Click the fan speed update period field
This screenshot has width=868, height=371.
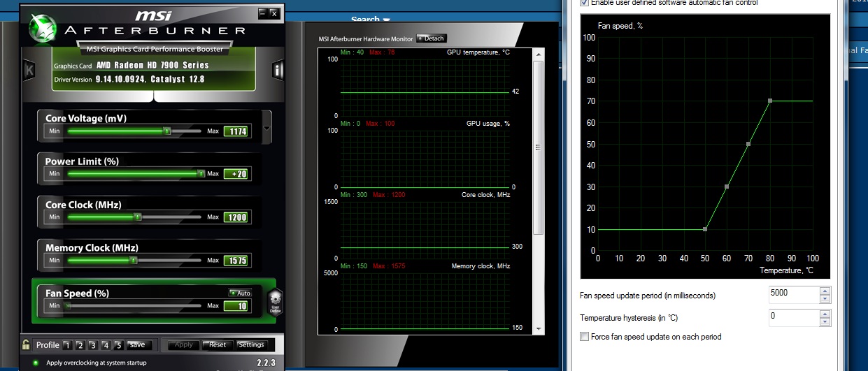click(x=794, y=295)
